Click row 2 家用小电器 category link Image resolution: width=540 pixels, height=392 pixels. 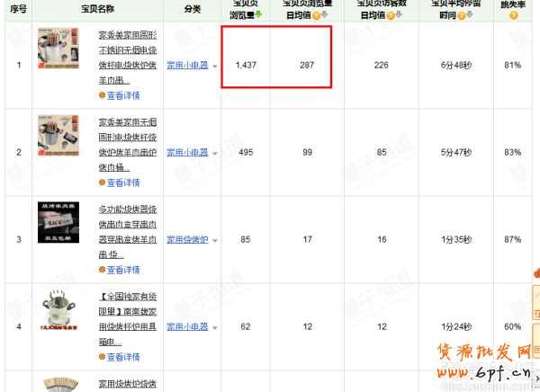[x=187, y=153]
